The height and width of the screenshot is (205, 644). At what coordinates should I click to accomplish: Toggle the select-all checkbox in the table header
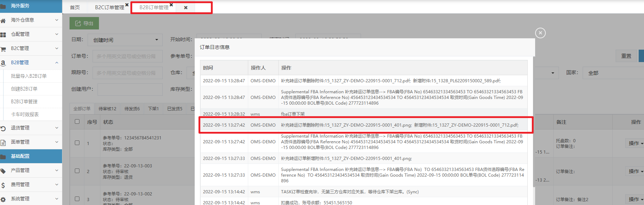(x=77, y=122)
